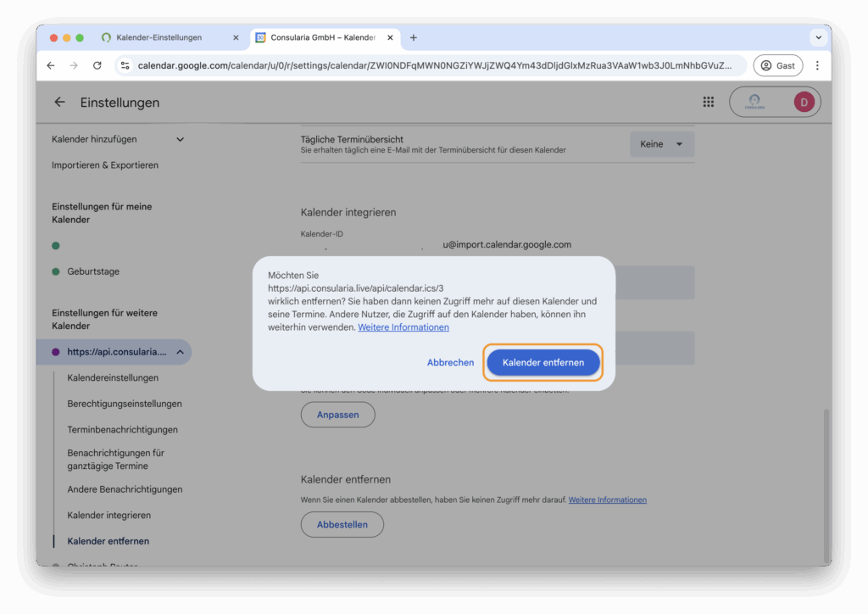
Task: Click browser back arrow
Action: coord(51,65)
